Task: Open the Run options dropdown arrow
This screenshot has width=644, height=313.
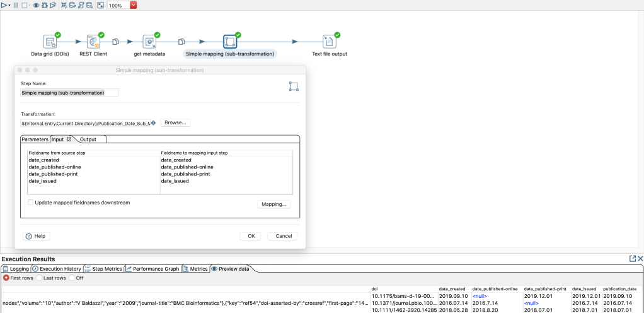Action: [10, 5]
